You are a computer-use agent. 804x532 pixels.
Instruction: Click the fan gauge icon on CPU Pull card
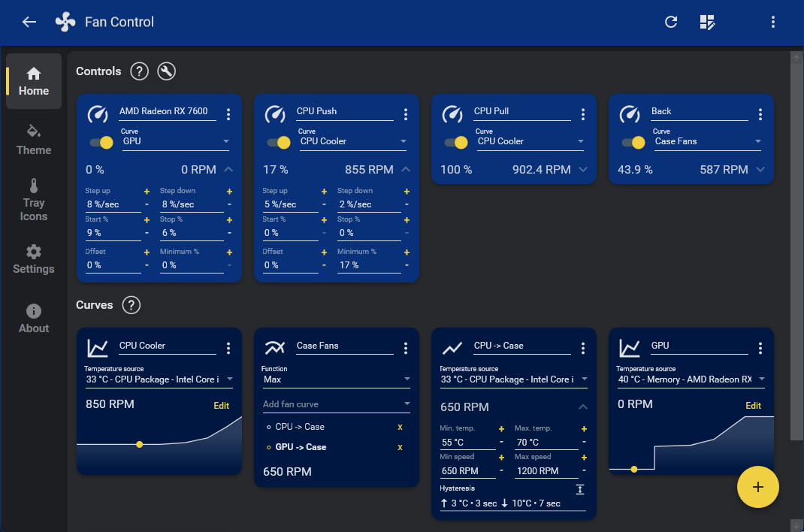[452, 115]
